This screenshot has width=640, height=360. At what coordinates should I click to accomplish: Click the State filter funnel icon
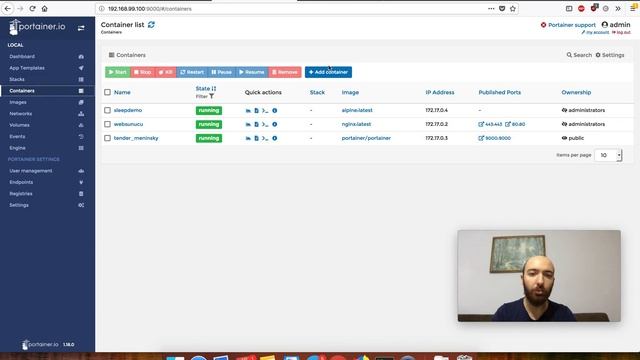(x=211, y=96)
